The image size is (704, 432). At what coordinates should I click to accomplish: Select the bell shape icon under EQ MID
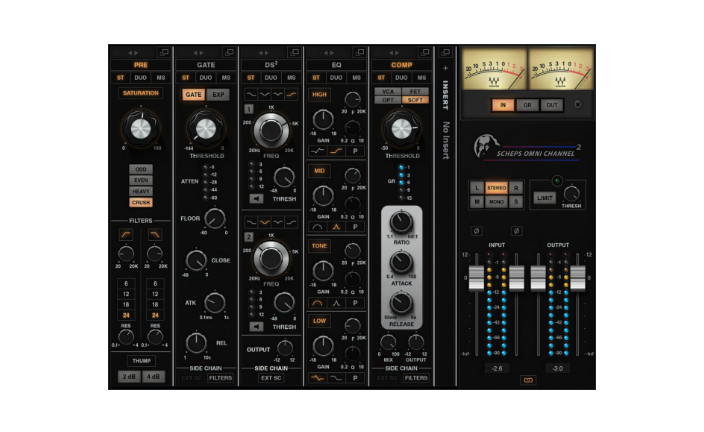click(336, 227)
